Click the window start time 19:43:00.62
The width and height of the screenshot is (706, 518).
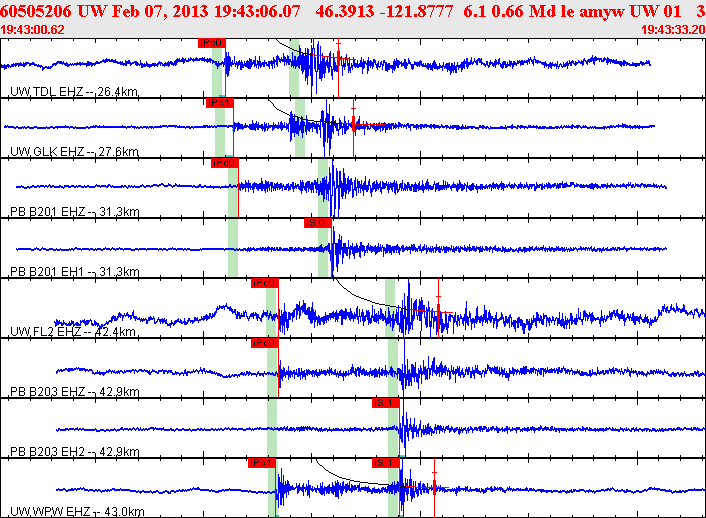[x=32, y=30]
